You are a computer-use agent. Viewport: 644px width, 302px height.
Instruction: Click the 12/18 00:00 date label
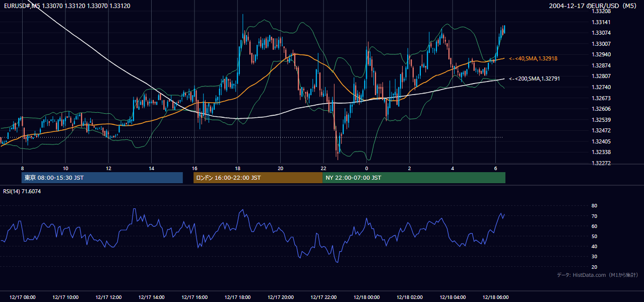pyautogui.click(x=367, y=297)
